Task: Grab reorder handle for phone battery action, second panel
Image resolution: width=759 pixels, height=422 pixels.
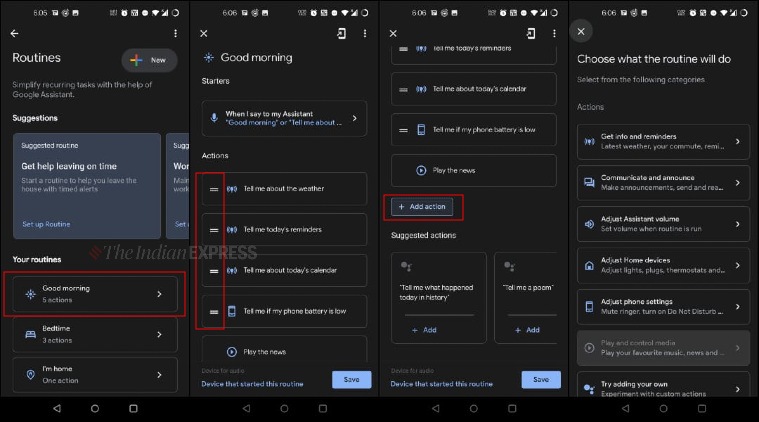Action: 214,312
